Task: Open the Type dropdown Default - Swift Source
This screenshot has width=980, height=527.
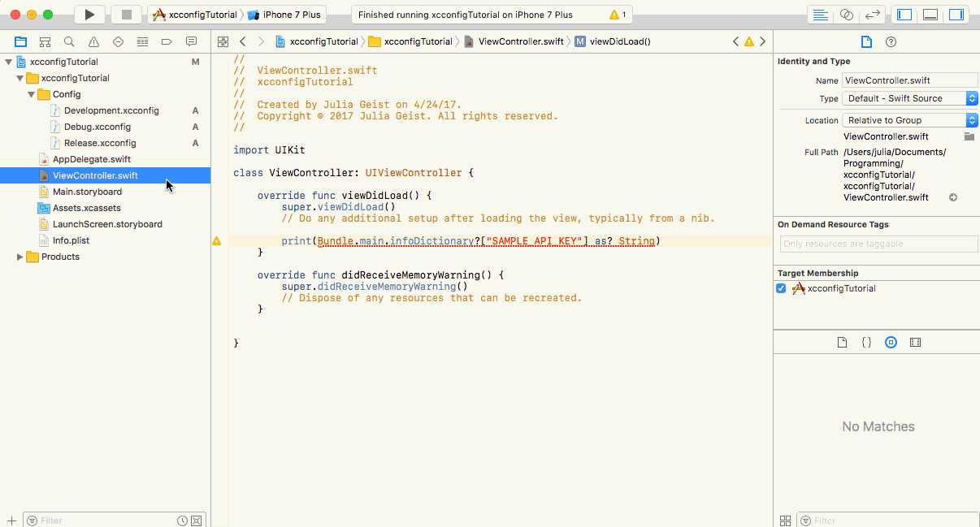Action: pos(910,98)
